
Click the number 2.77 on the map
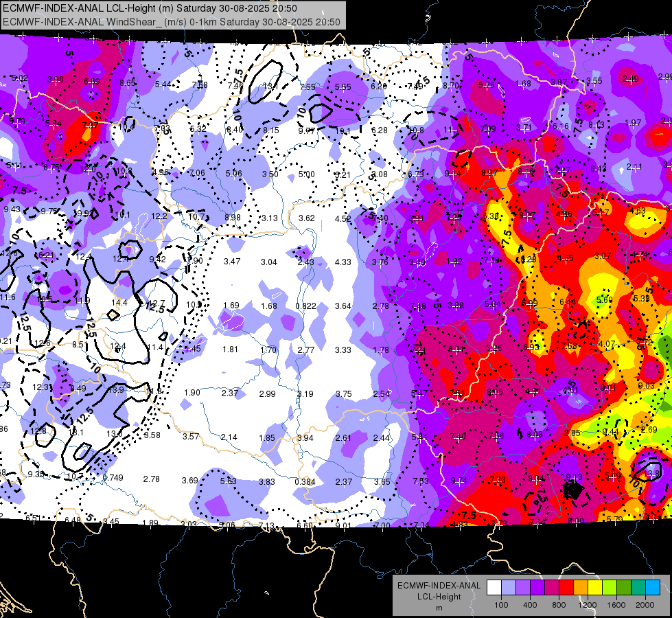306,350
